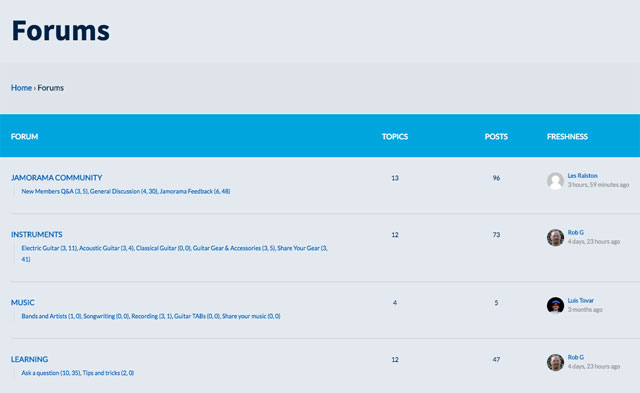The width and height of the screenshot is (640, 393).
Task: Open General Discussion subforum
Action: click(x=124, y=191)
